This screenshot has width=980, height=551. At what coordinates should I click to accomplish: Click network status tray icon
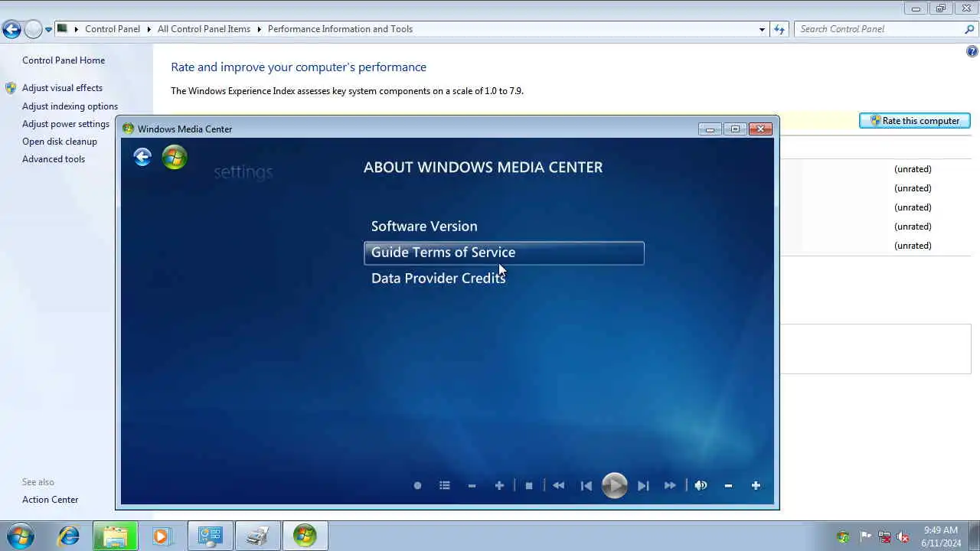[884, 536]
